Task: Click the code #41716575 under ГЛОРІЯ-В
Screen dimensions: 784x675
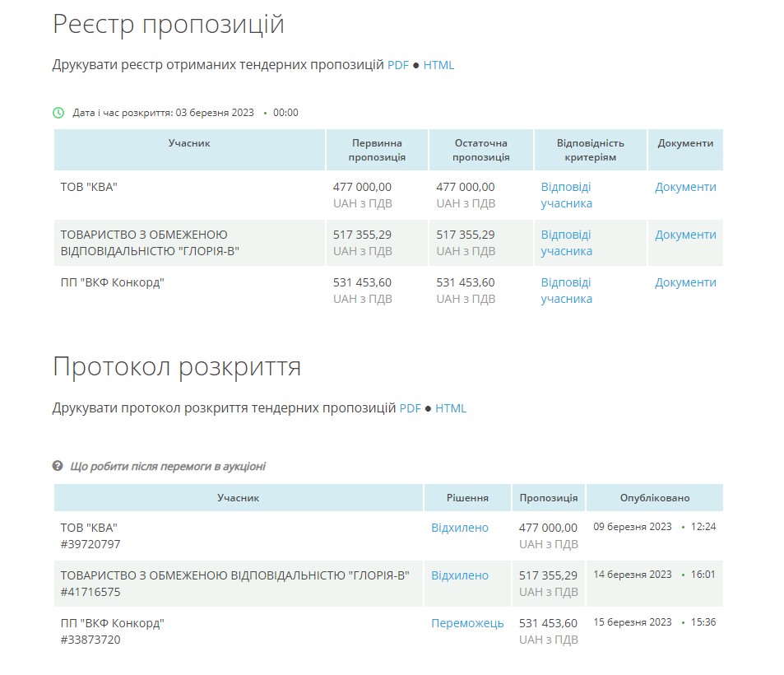Action: point(90,592)
